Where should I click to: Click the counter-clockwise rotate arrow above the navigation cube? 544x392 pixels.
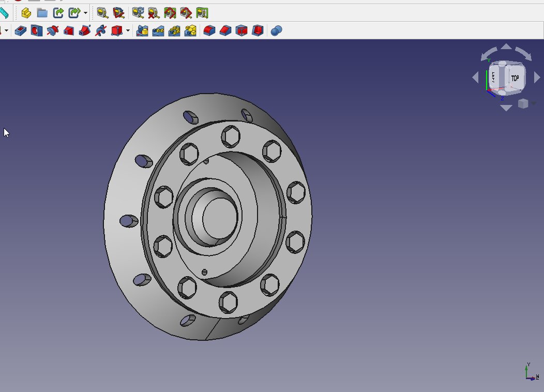(x=489, y=54)
